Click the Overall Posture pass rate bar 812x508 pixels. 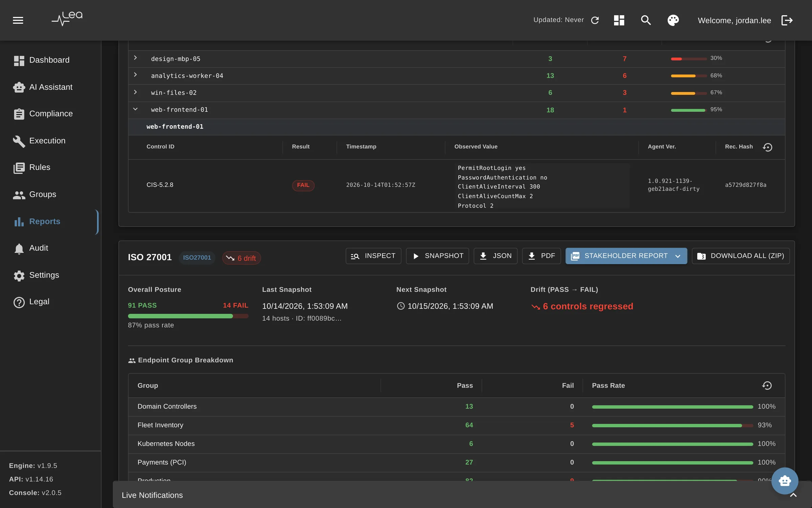click(188, 316)
